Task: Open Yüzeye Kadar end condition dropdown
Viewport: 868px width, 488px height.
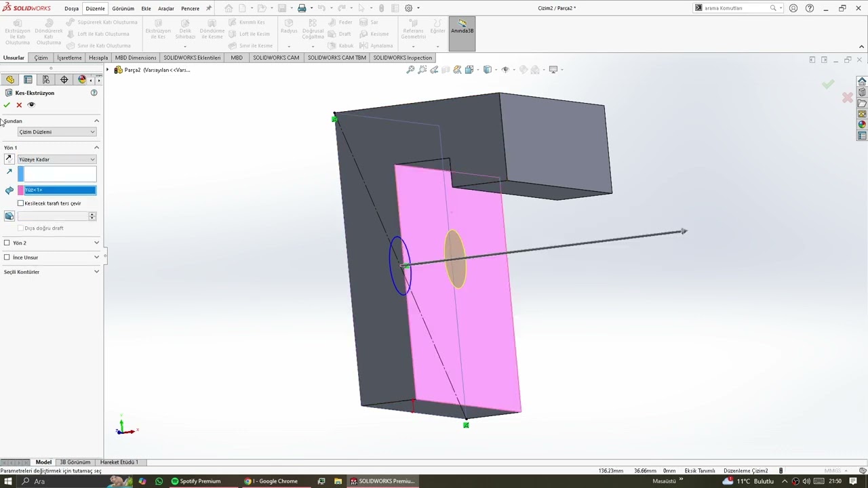Action: (x=57, y=159)
